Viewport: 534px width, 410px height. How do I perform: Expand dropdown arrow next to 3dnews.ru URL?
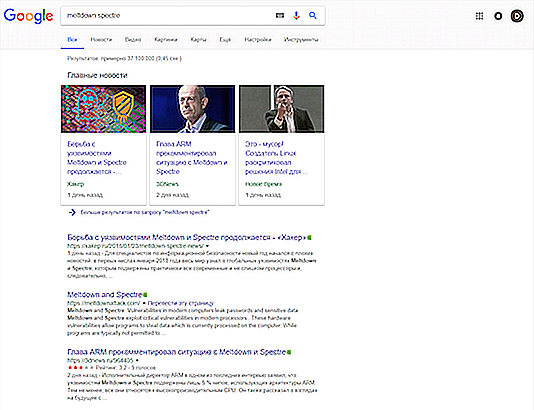click(x=137, y=360)
